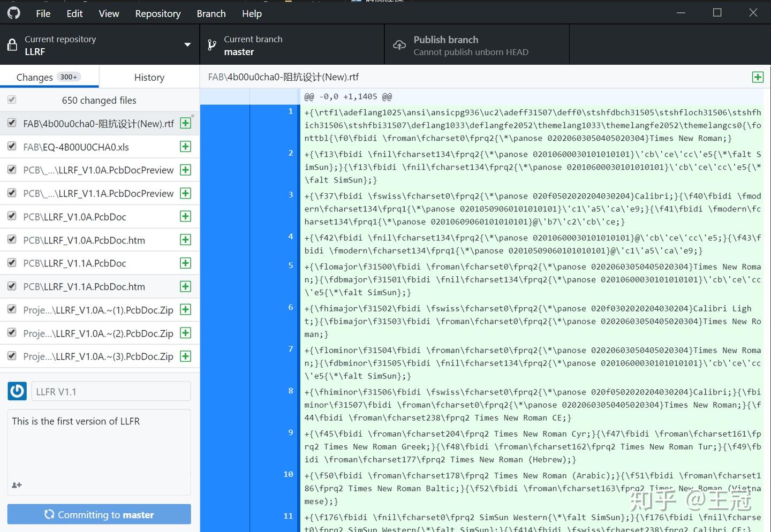Click the lock icon next to Current repository

tap(12, 45)
